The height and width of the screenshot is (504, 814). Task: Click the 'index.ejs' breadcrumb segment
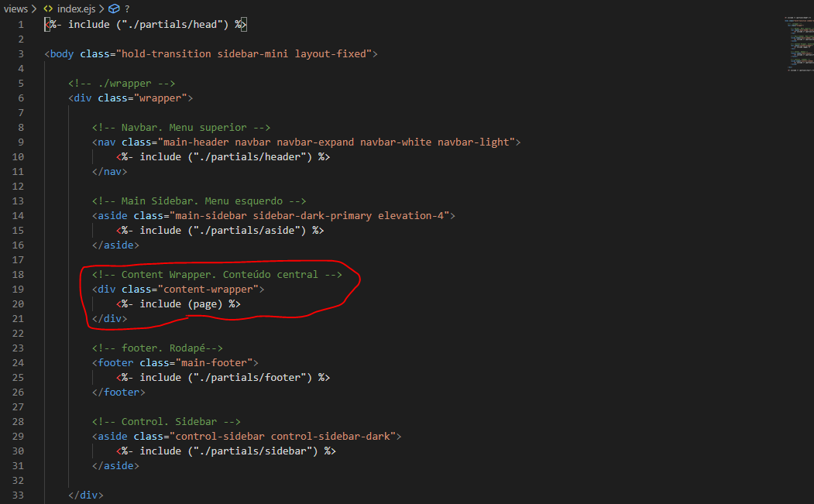click(77, 9)
